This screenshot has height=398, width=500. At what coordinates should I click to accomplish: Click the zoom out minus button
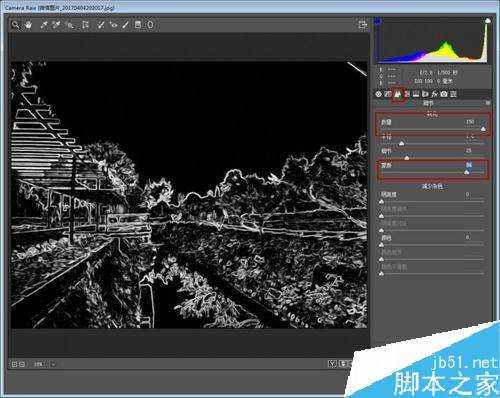[x=15, y=364]
